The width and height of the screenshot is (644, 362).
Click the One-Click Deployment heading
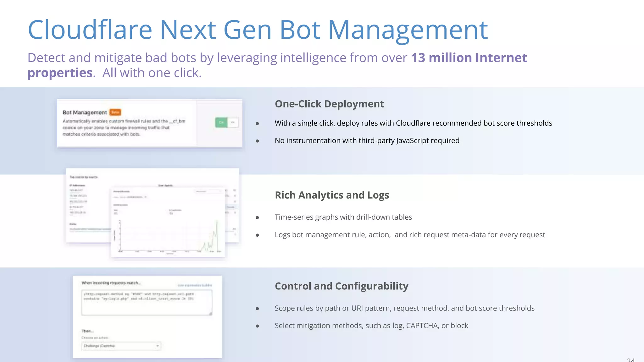point(329,104)
